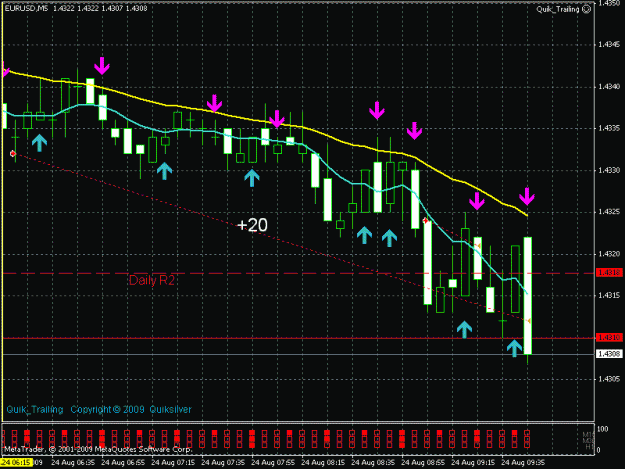625x469 pixels.
Task: Click the 24 Aug 08:55 time label
Action: coord(423,463)
